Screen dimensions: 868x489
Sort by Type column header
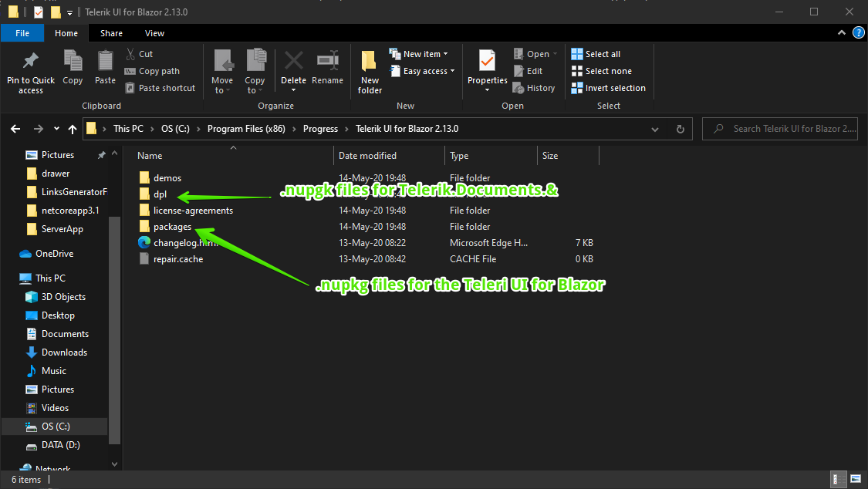tap(459, 156)
